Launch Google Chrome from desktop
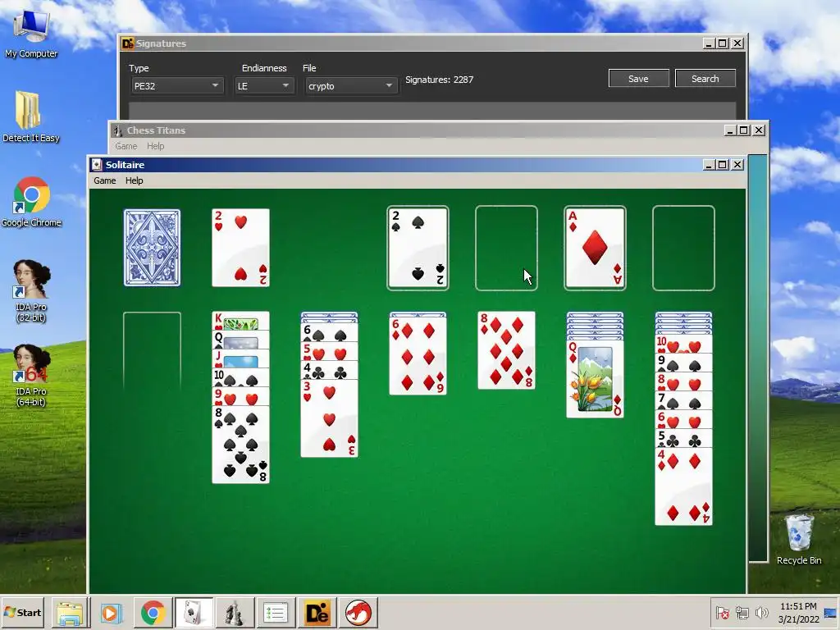 [x=31, y=202]
